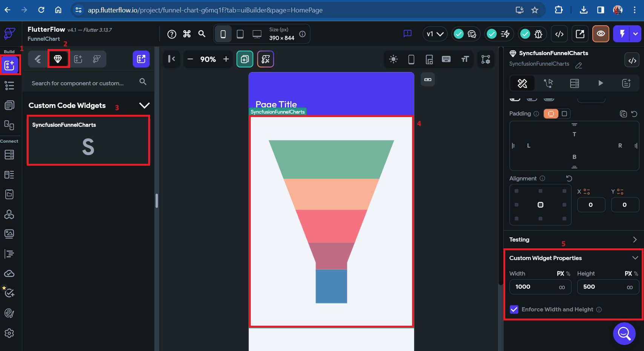Open the v1 version dropdown

tap(435, 34)
